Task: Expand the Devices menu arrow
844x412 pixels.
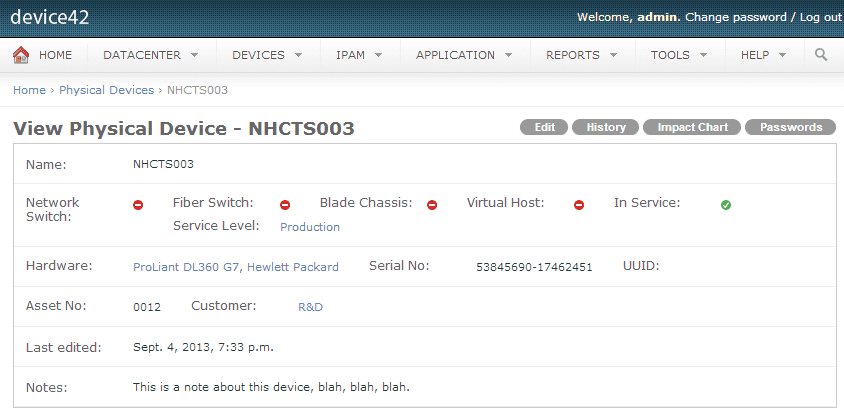Action: click(x=298, y=55)
